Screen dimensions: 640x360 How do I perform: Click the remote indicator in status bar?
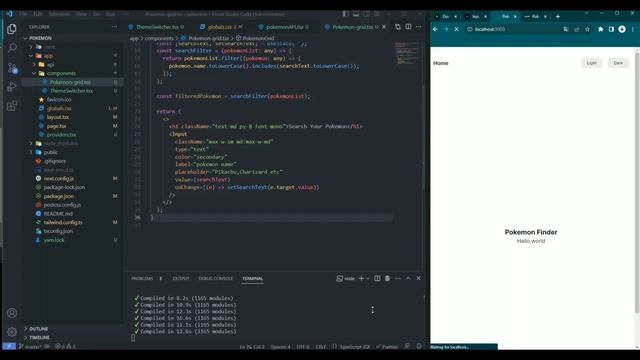(x=9, y=346)
